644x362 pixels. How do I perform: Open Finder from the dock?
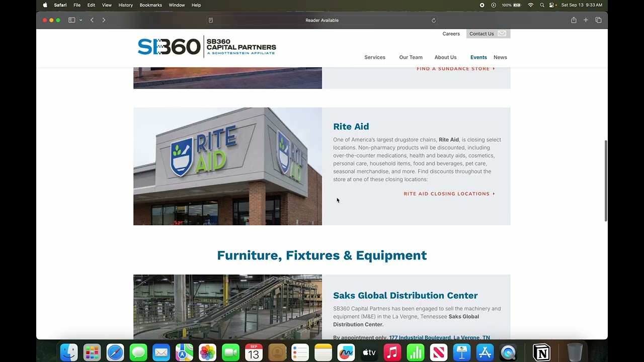click(x=69, y=352)
